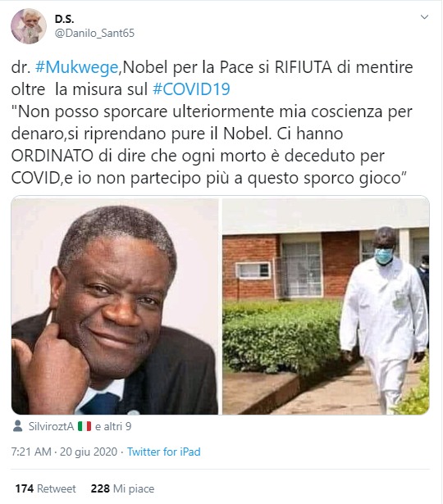Screen dimensions: 443x504
Task: View the 228 Mi piace list
Action: click(122, 489)
